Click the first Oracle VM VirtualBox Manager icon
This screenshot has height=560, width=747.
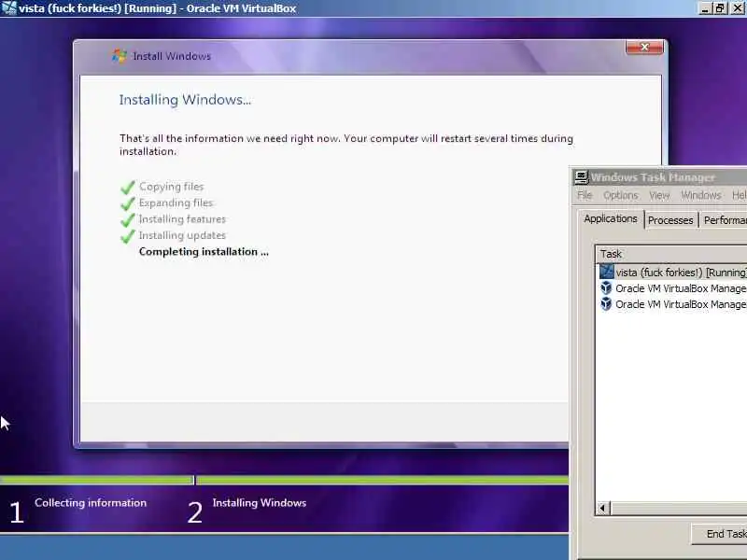(x=606, y=288)
